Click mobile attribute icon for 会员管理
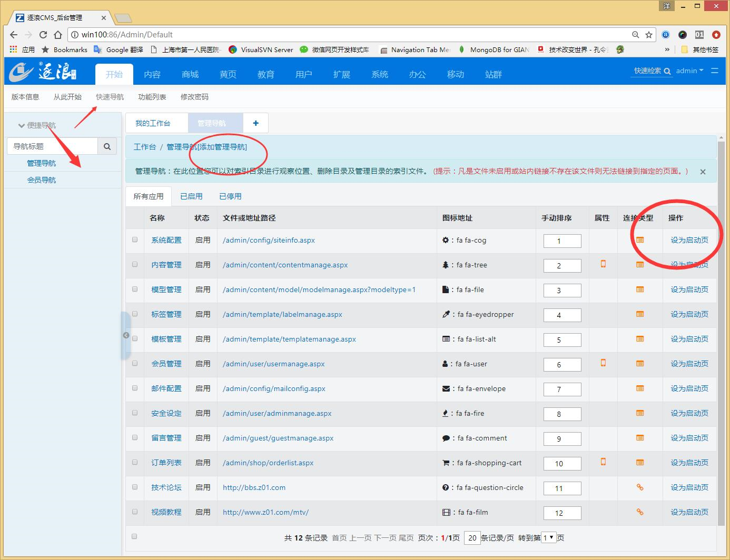 [603, 363]
